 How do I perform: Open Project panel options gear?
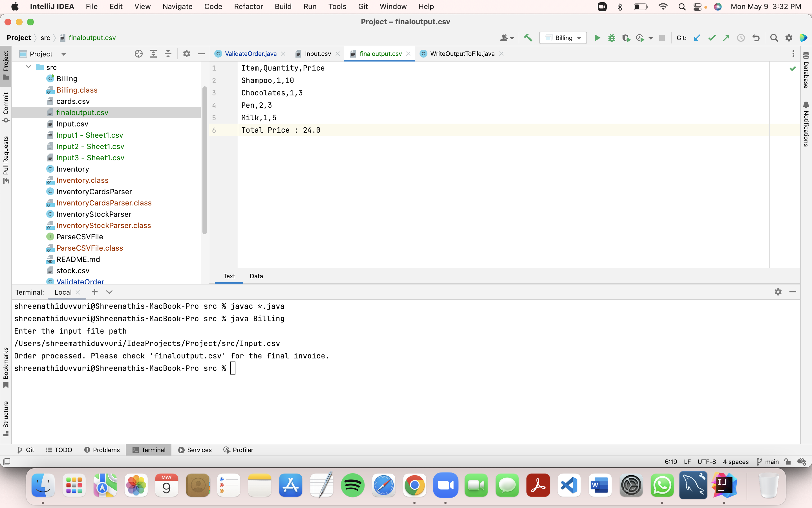click(x=187, y=54)
